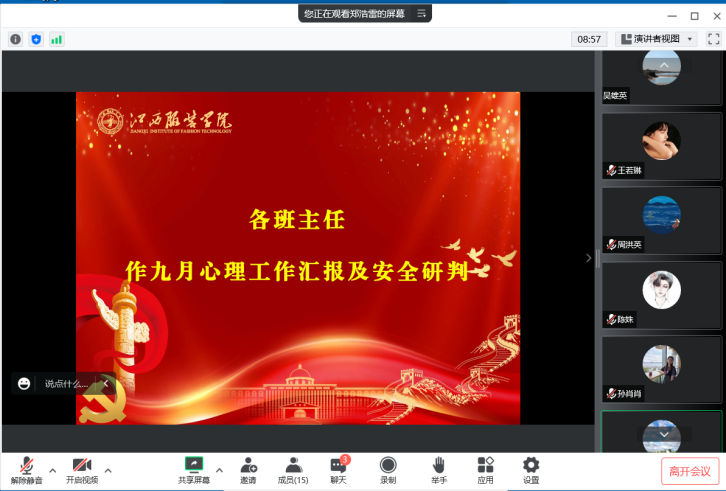Open 共享屏幕 screen share

coord(194,465)
